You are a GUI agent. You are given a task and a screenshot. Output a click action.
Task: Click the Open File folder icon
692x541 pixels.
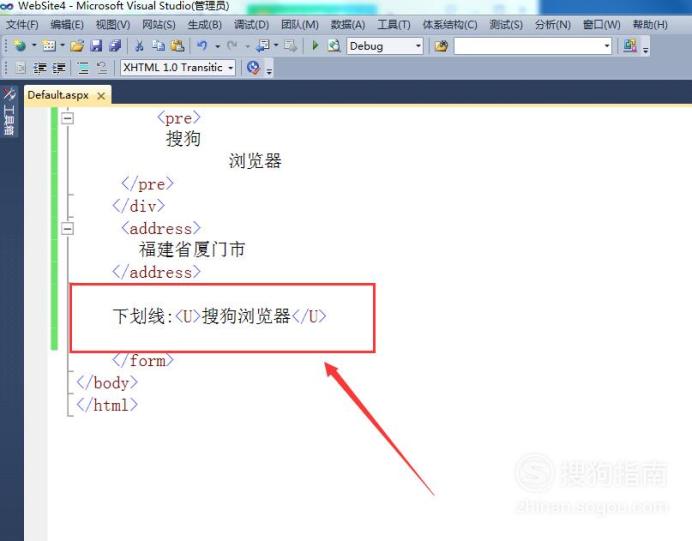pos(77,45)
